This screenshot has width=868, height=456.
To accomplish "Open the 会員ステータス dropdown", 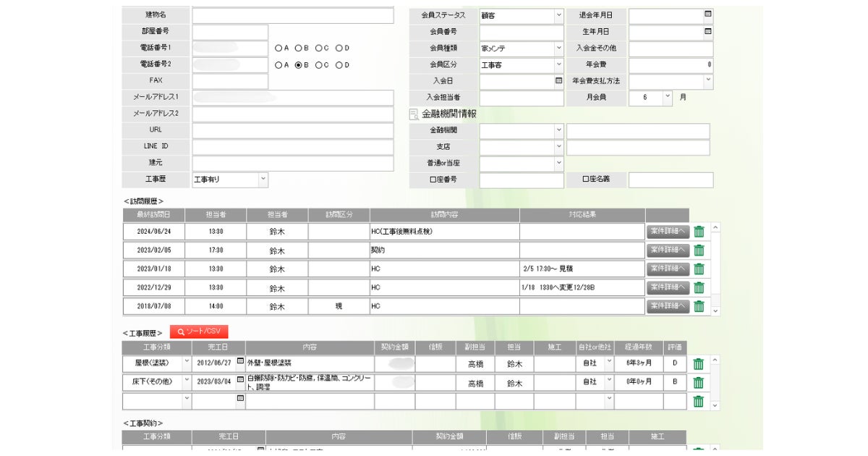I will [x=558, y=15].
